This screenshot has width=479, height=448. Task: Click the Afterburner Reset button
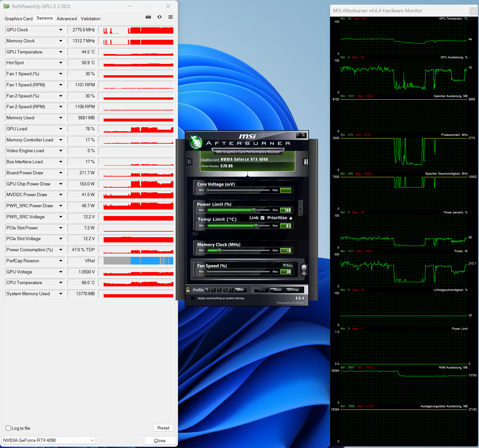[277, 290]
